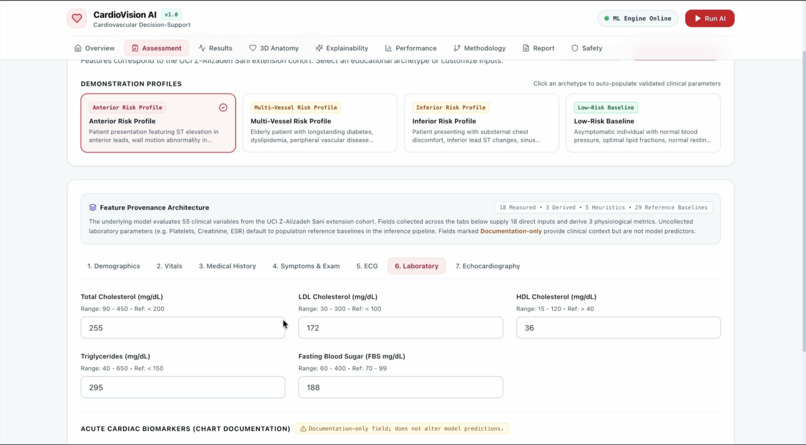Click the warning triangle on documentation-only notice

tap(303, 429)
